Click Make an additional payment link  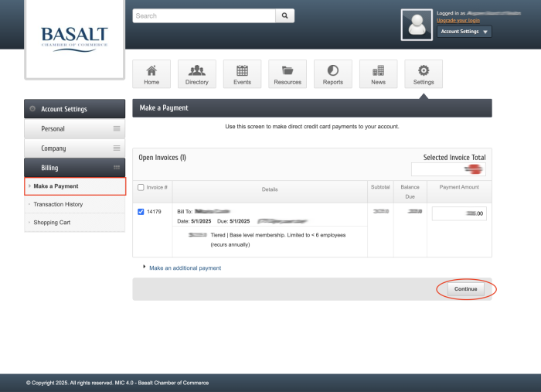click(x=185, y=268)
